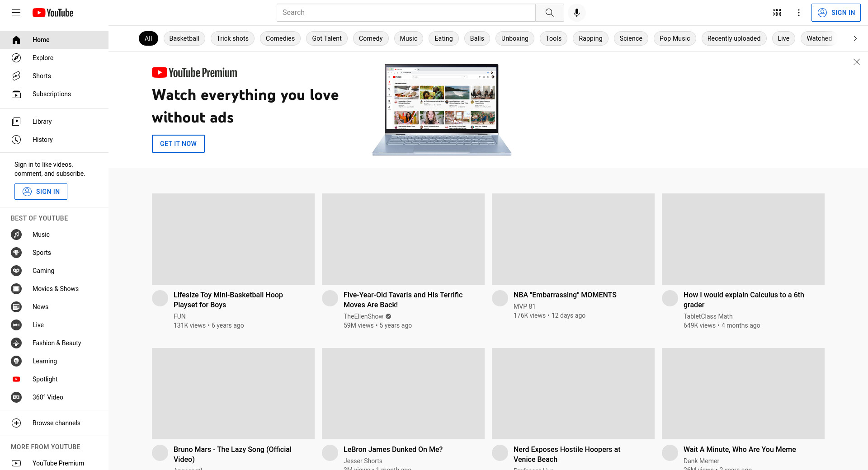Click the search input field
The width and height of the screenshot is (868, 470).
point(406,13)
